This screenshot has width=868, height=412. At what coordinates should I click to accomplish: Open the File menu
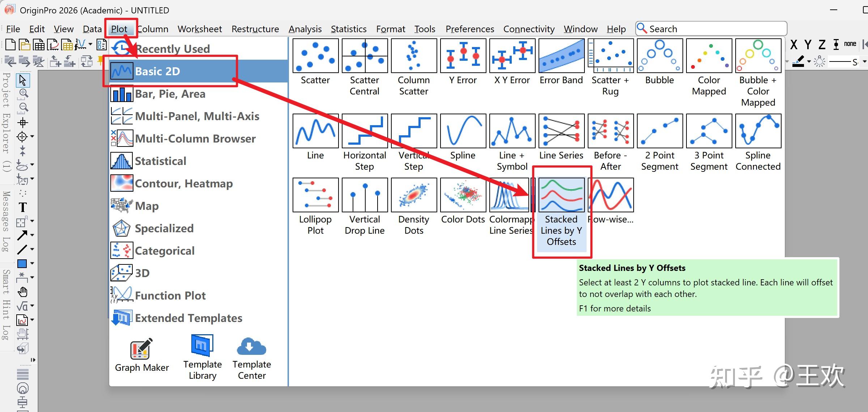[13, 29]
